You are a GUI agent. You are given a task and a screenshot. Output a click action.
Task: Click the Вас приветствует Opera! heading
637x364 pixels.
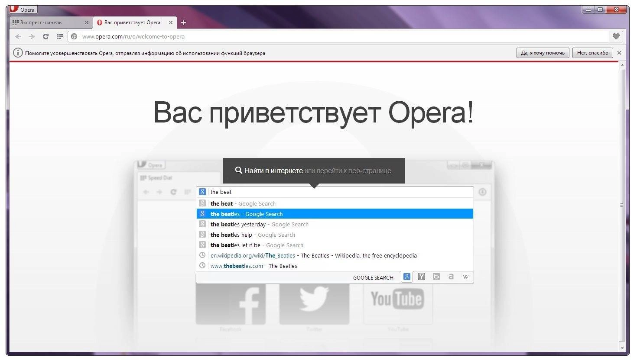pos(313,113)
